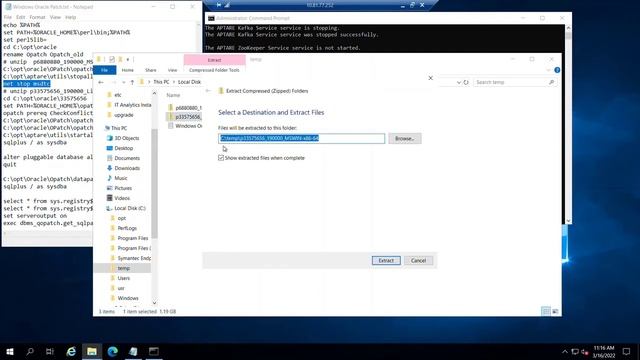
Task: Click the Extract button in the dialog
Action: click(386, 260)
